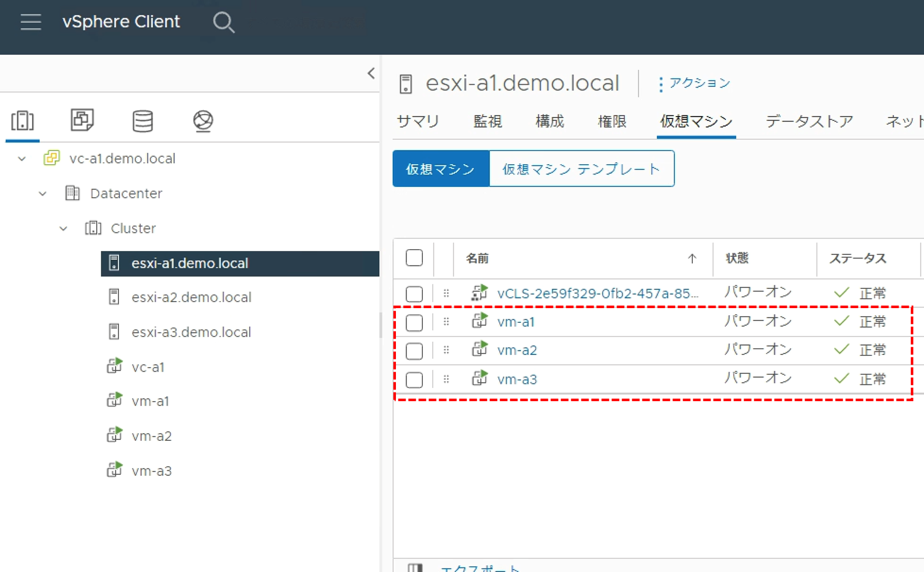This screenshot has width=924, height=572.
Task: Click VM icon beside vm-a1 in tree
Action: pyautogui.click(x=114, y=400)
